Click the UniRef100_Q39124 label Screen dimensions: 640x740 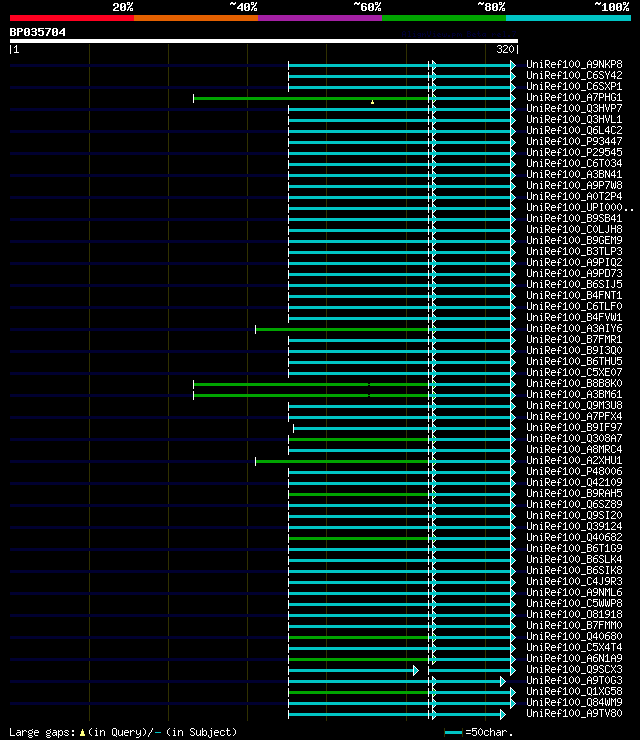574,526
